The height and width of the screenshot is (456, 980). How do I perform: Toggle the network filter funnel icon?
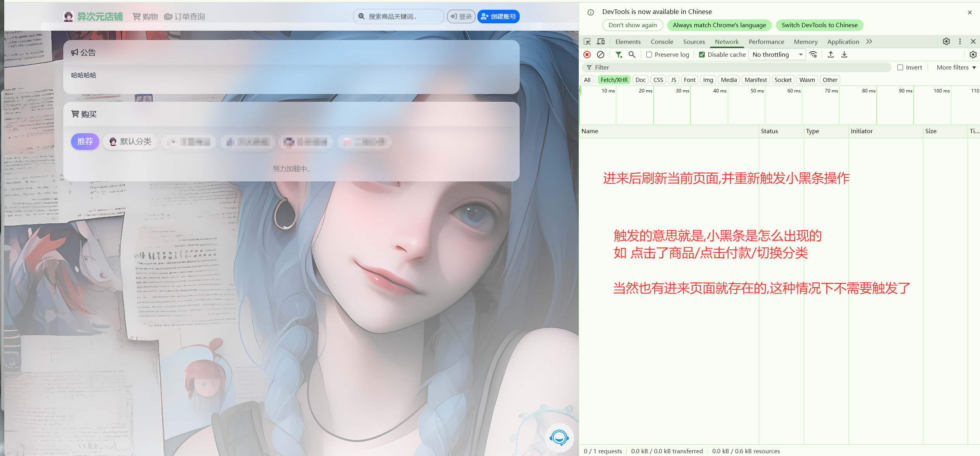(619, 55)
